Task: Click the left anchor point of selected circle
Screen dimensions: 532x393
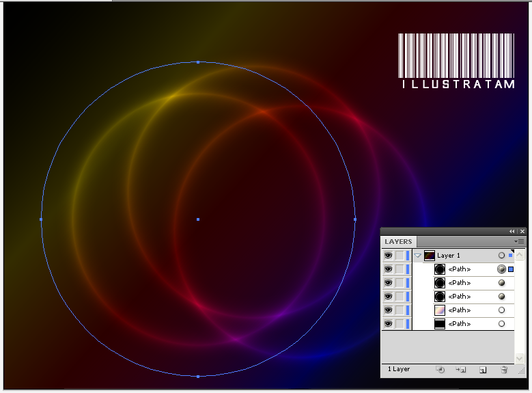Action: pyautogui.click(x=41, y=219)
